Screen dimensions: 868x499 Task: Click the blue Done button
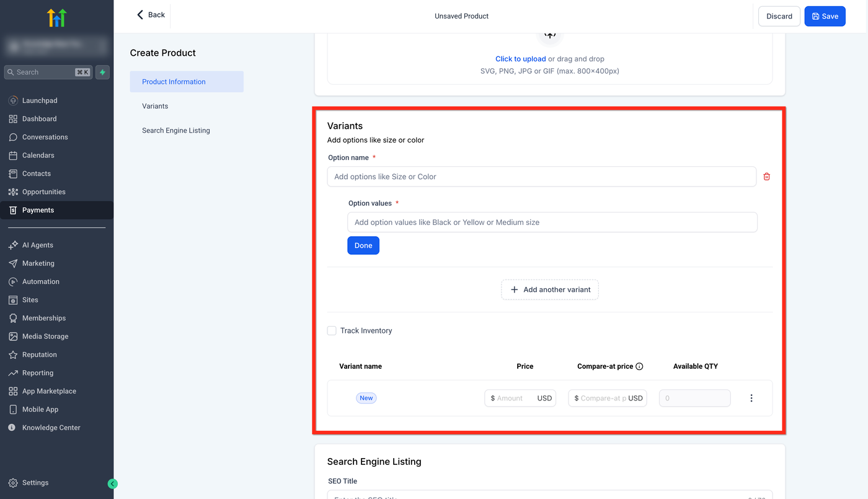coord(363,245)
